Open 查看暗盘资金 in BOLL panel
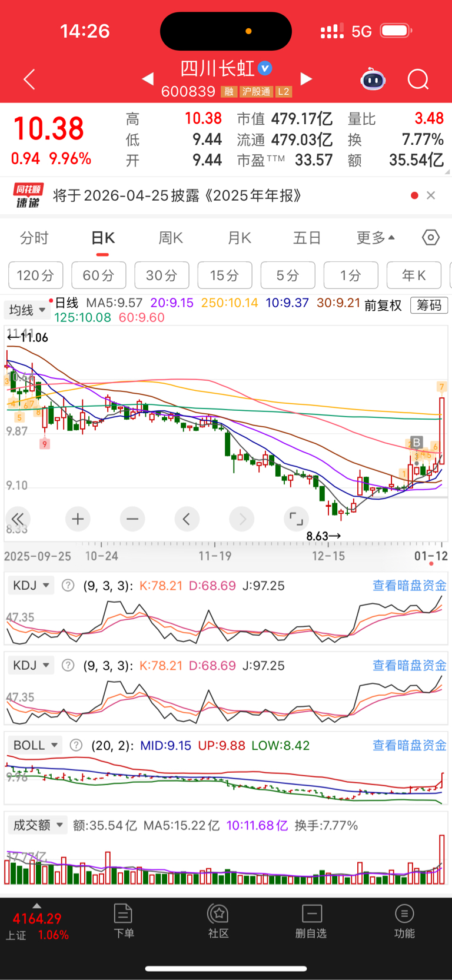The height and width of the screenshot is (980, 452). click(x=410, y=745)
